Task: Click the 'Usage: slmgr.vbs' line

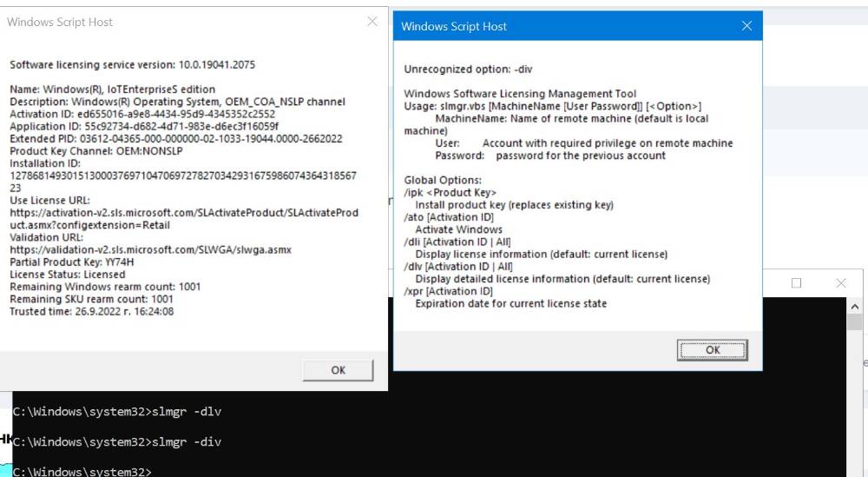Action: click(x=552, y=106)
